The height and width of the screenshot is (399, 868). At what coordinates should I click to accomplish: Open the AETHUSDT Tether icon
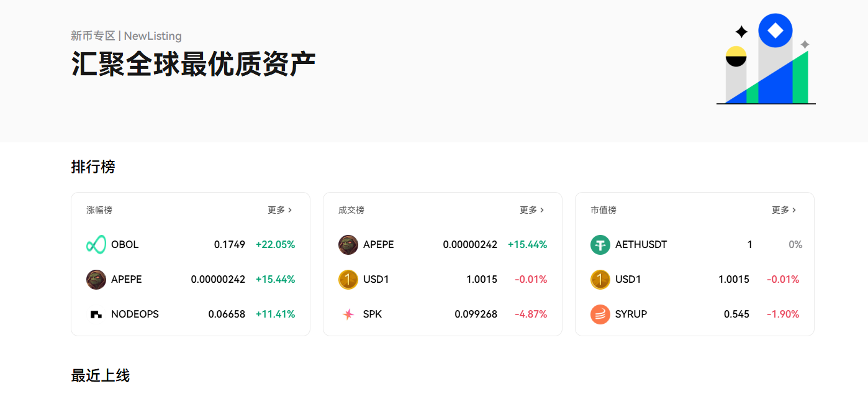tap(600, 245)
